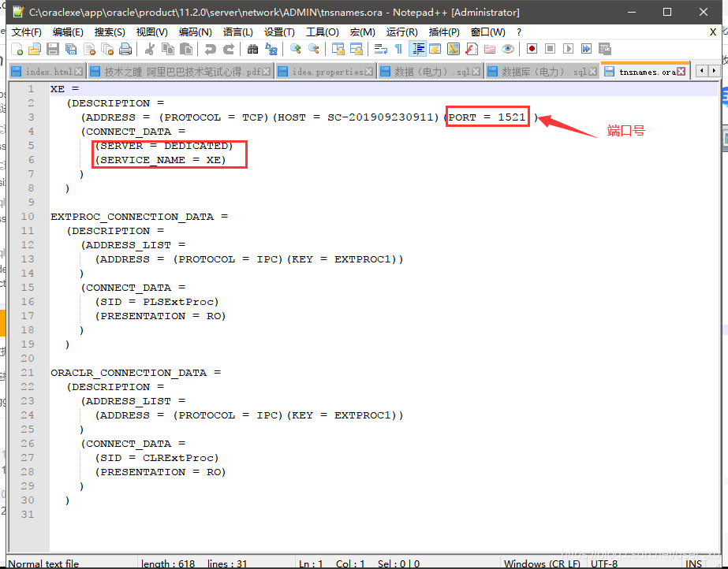The height and width of the screenshot is (569, 728).
Task: Click the Zoom In magnifier icon
Action: [x=295, y=49]
